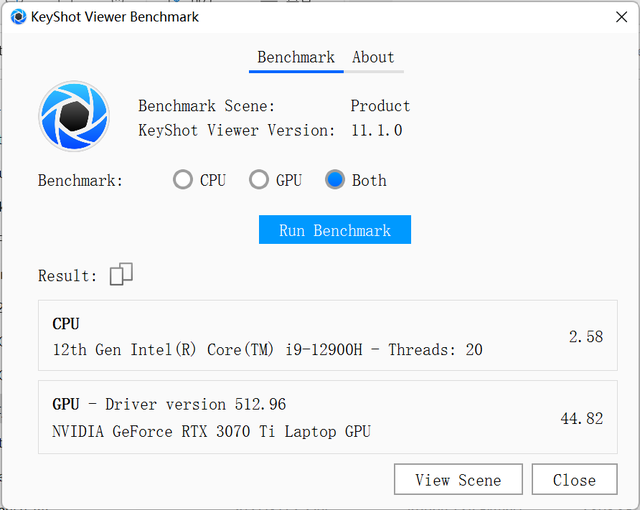The width and height of the screenshot is (640, 510).
Task: Click the CPU result score 2.58
Action: click(585, 337)
